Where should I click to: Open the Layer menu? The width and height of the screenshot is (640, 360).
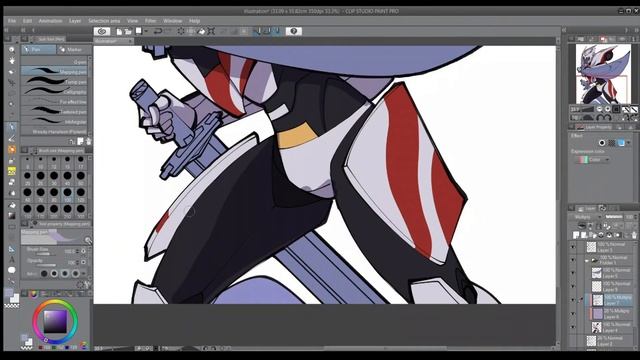[x=75, y=20]
